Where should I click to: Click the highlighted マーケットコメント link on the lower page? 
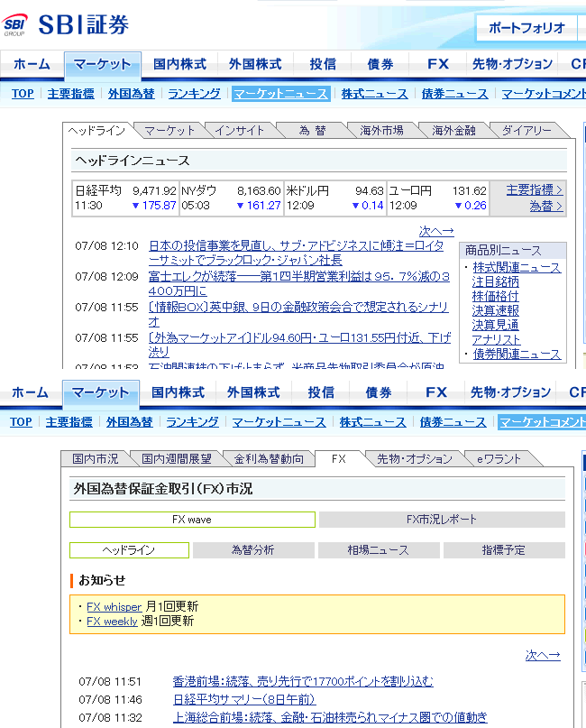(x=542, y=421)
